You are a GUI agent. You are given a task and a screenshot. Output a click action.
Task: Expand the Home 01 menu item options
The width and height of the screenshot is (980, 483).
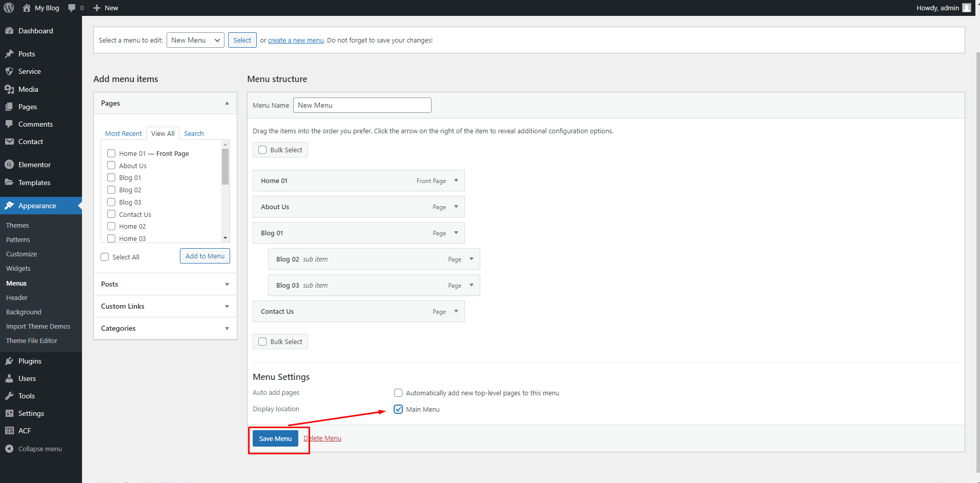[456, 180]
